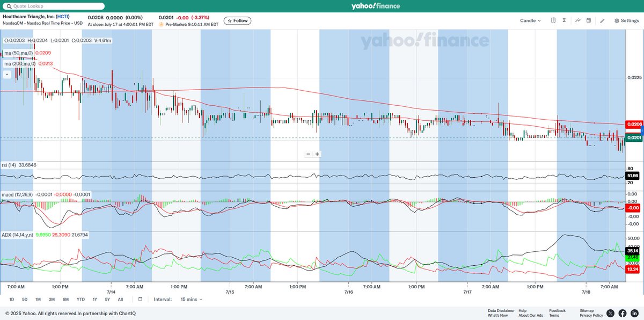This screenshot has width=644, height=320.
Task: Select the 5D range
Action: tap(25, 299)
